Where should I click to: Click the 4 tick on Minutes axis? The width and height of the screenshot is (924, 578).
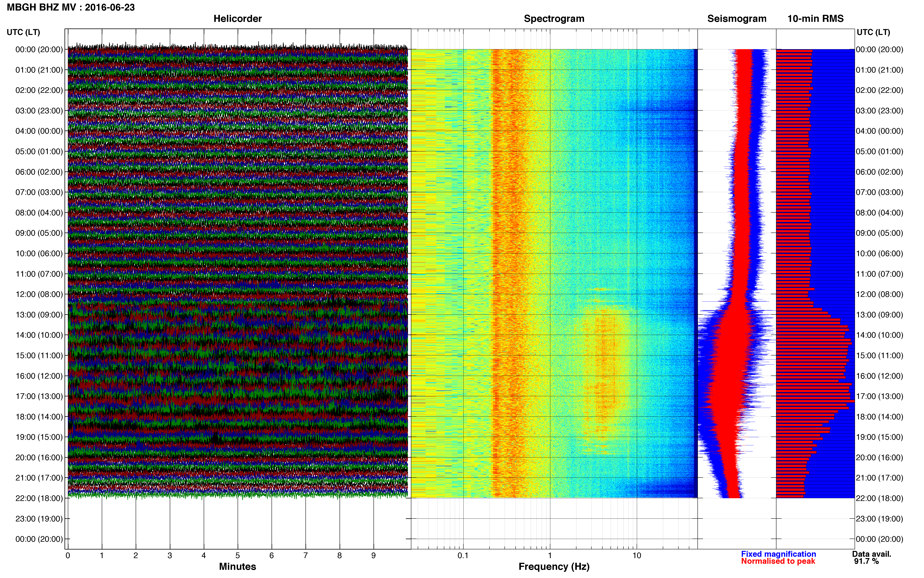tap(204, 555)
